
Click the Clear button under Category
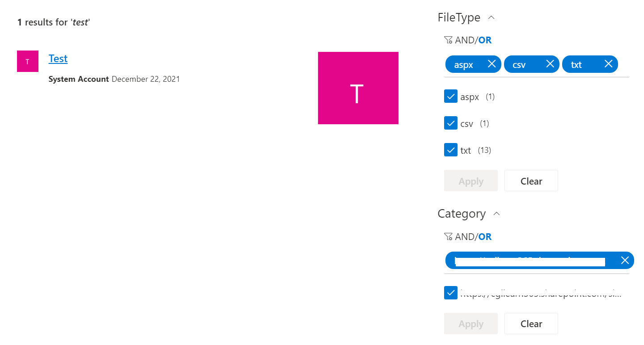coord(531,323)
